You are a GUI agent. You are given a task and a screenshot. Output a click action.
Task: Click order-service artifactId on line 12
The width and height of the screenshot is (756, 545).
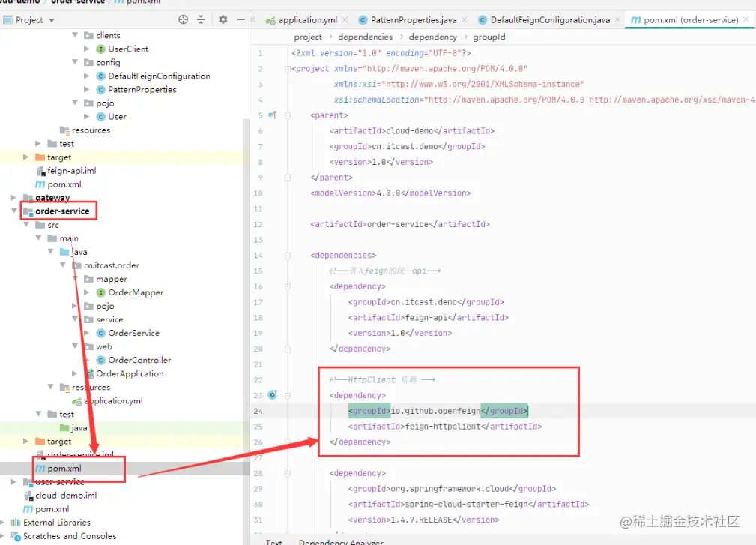[398, 224]
